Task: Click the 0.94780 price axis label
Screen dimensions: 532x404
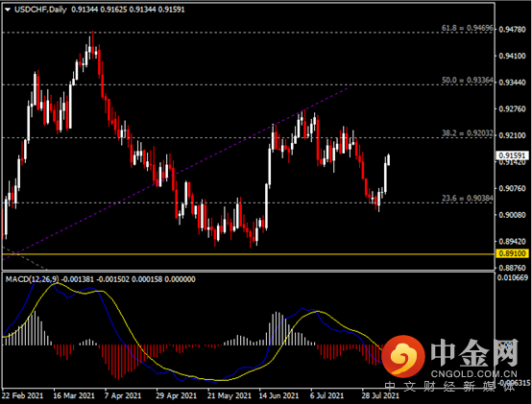Action: point(512,30)
